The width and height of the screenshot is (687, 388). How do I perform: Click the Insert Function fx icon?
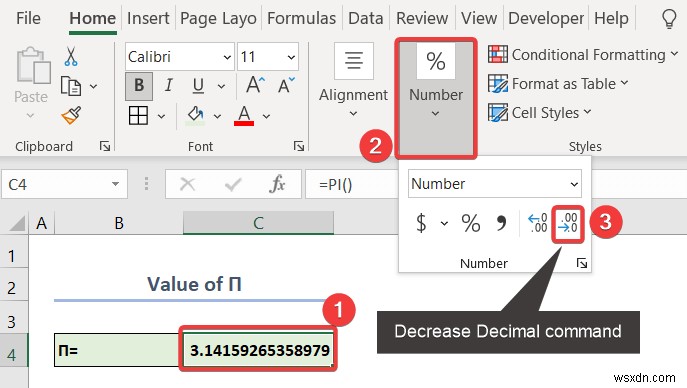(277, 184)
